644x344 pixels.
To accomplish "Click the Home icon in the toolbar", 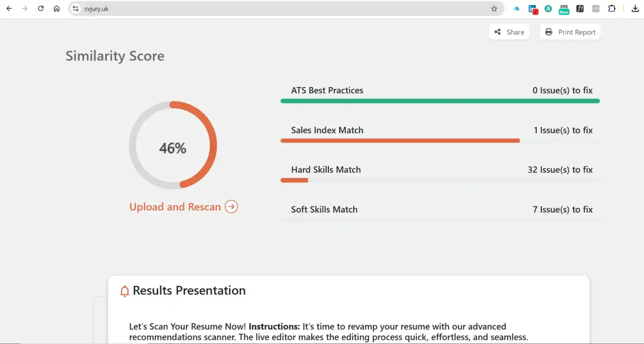I will click(x=57, y=8).
